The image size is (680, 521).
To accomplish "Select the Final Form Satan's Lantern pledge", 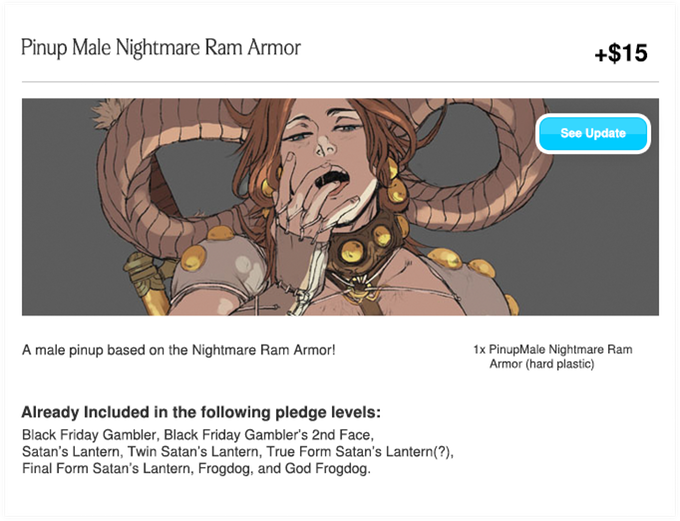I will (106, 469).
